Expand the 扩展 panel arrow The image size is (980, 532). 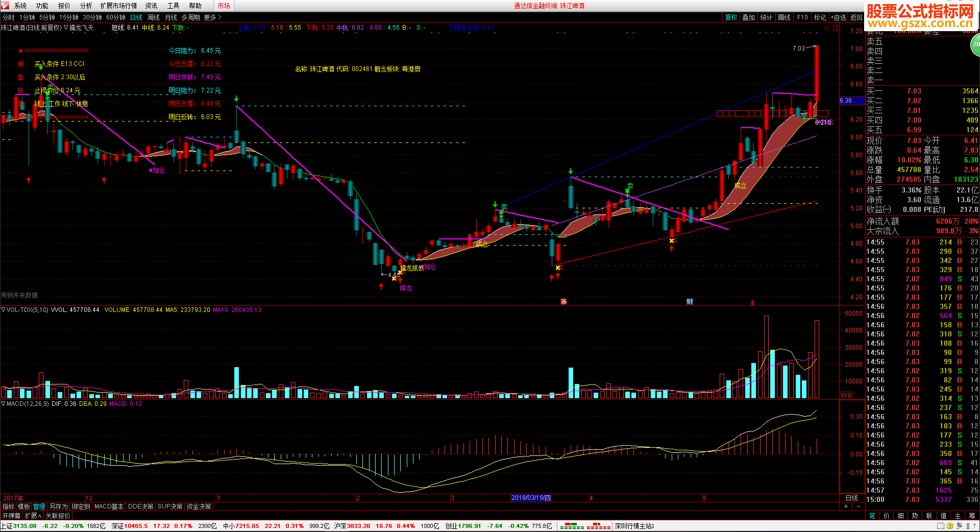pos(33,516)
